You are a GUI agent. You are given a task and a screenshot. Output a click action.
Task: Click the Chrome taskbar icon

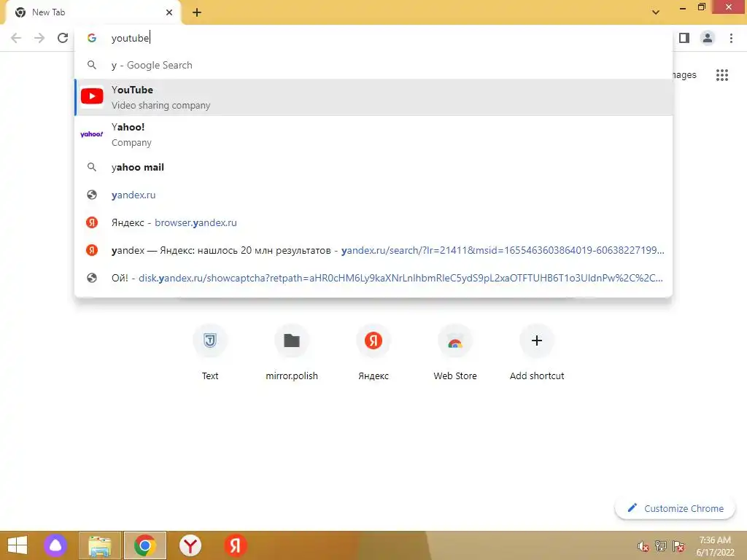(x=145, y=545)
